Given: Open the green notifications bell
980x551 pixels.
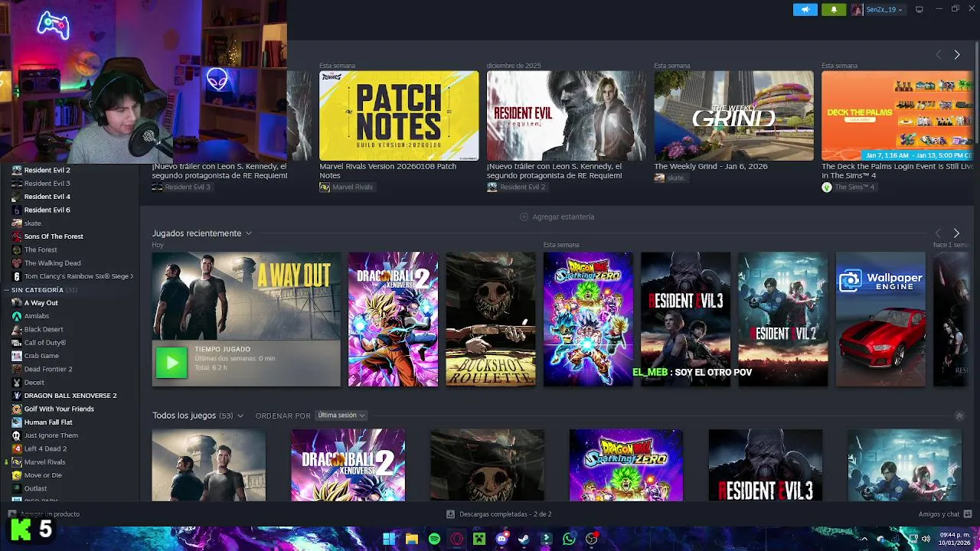Looking at the screenshot, I should pyautogui.click(x=834, y=9).
